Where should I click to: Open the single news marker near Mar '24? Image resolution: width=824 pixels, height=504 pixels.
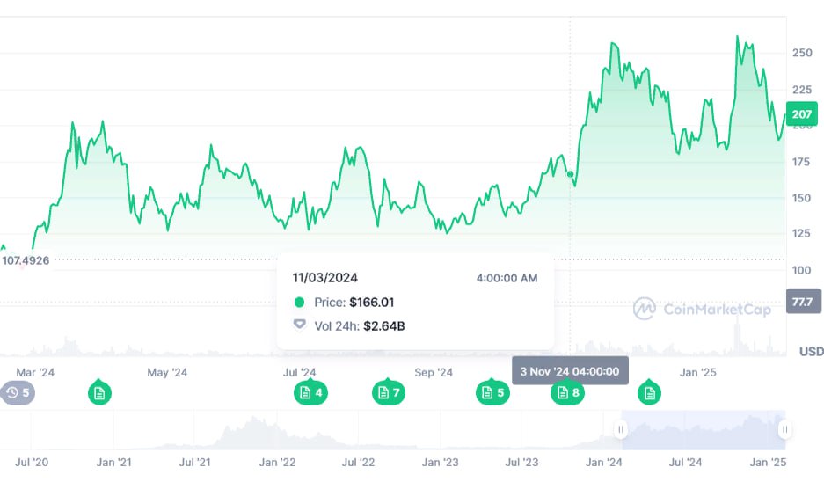(99, 392)
